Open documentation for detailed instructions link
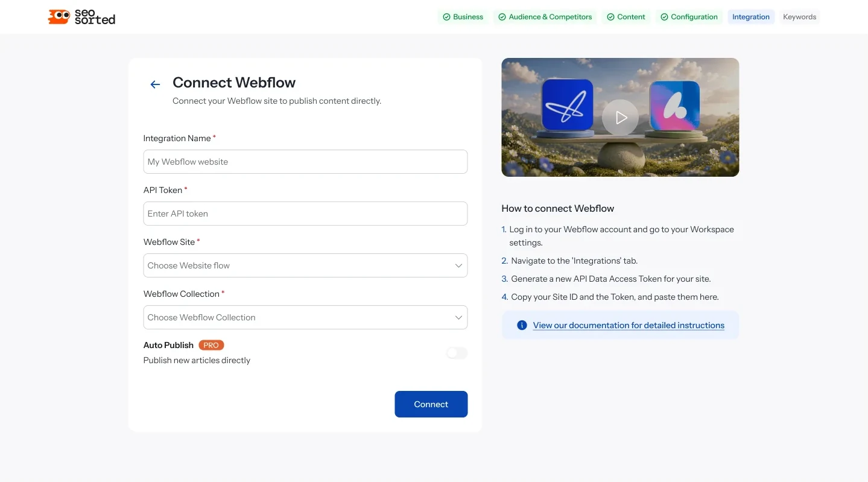868x482 pixels. click(x=629, y=325)
